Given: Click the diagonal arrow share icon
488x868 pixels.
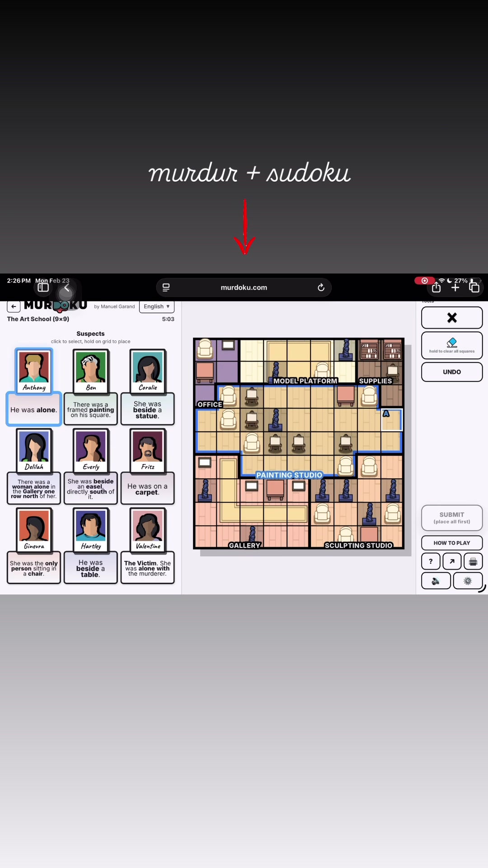Looking at the screenshot, I should coord(452,561).
